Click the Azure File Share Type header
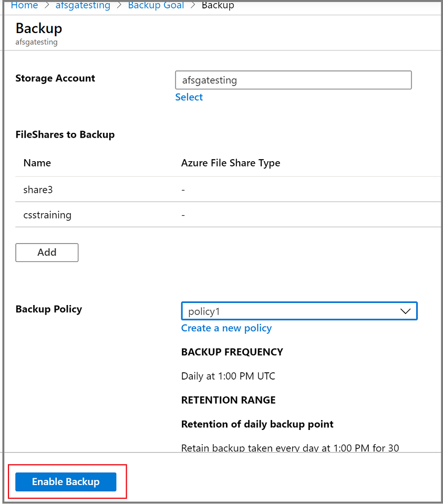Screen dimensions: 443x504 231,163
